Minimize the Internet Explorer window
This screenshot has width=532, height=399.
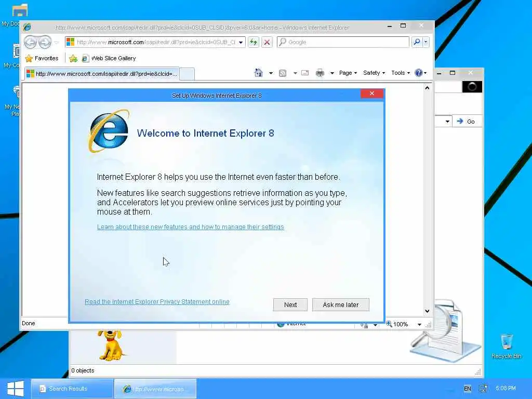[390, 26]
